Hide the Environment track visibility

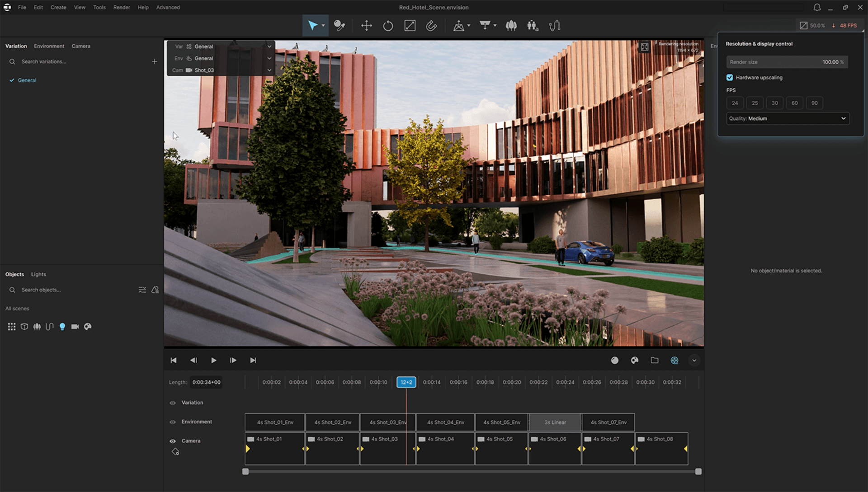173,422
